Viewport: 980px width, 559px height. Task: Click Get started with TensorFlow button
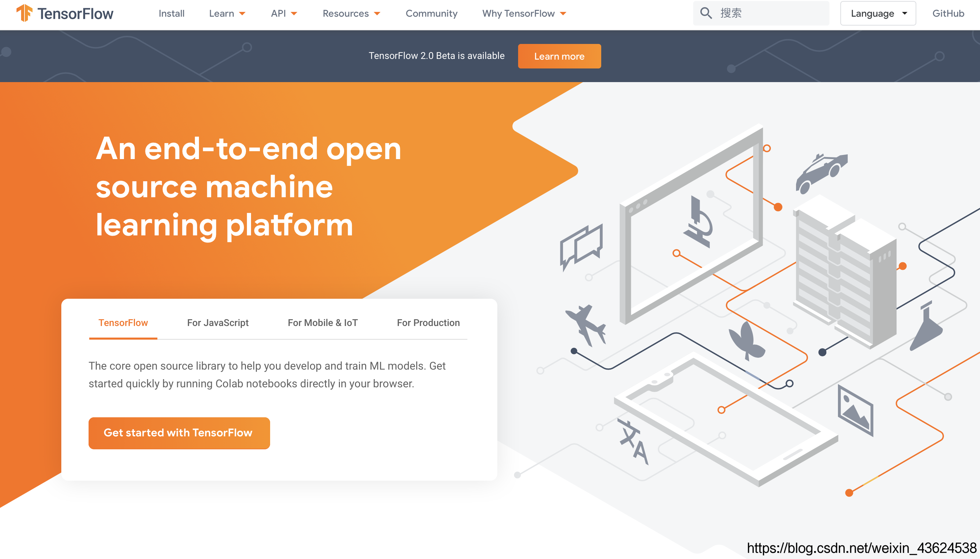179,433
